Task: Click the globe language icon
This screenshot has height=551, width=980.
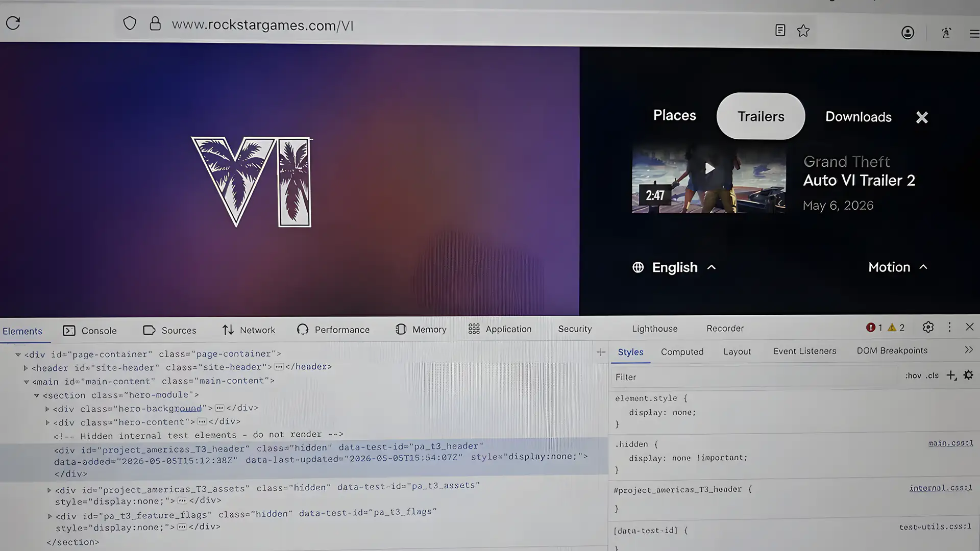Action: click(x=638, y=267)
